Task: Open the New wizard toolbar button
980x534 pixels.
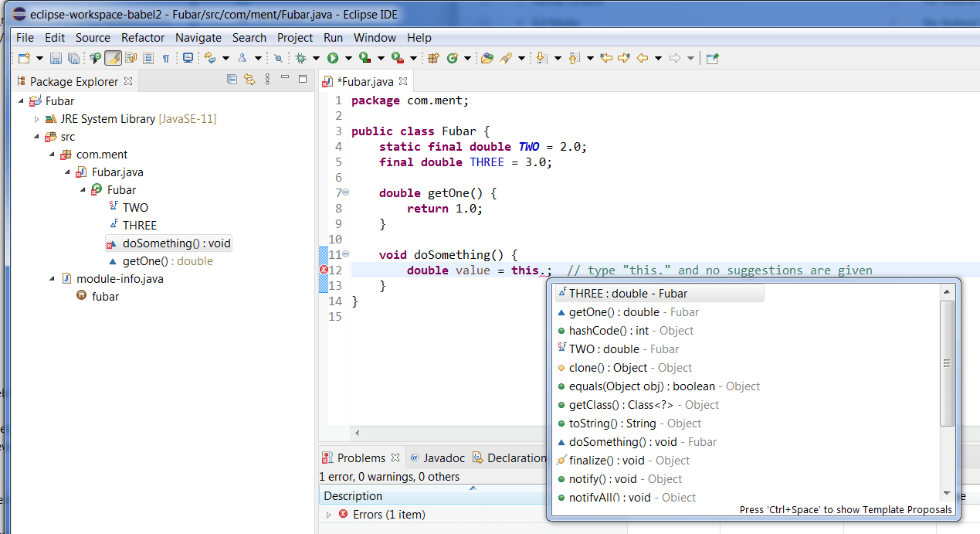Action: tap(22, 58)
